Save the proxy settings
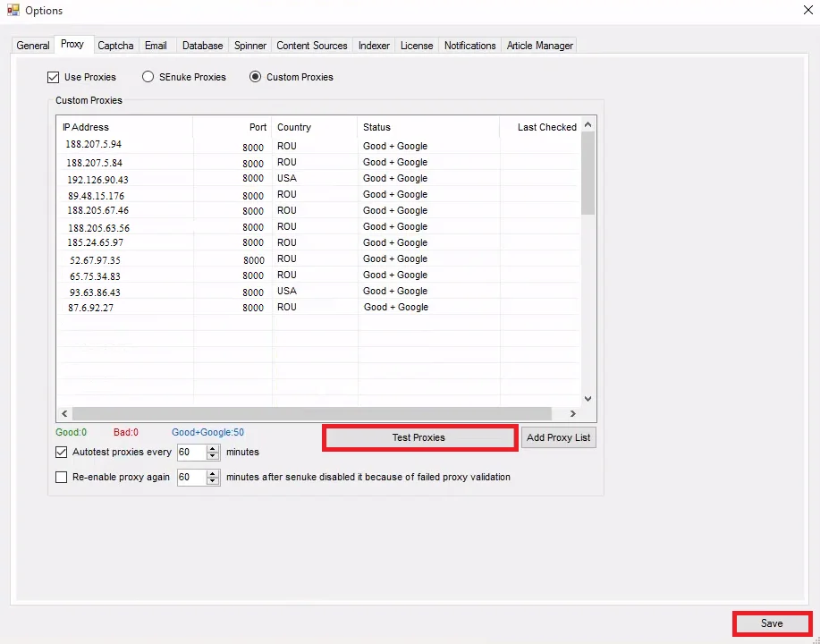Screen dimensions: 820x644 [x=772, y=623]
